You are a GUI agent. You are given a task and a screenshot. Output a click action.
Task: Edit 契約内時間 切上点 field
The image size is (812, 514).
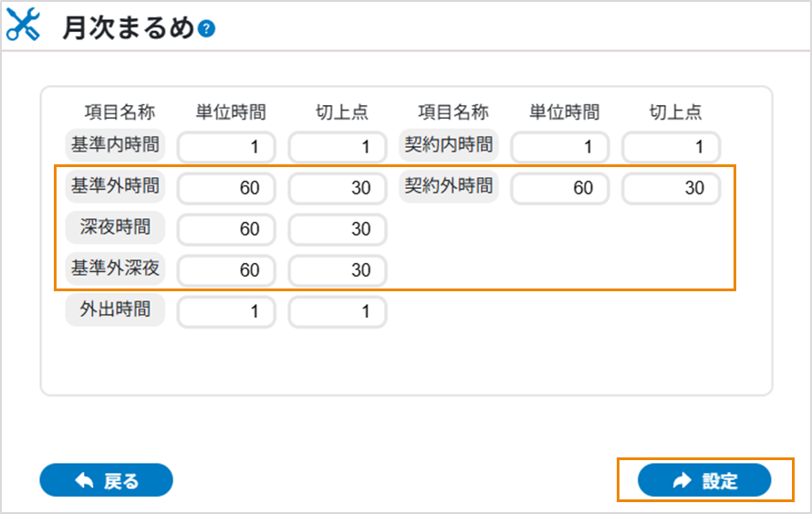[671, 147]
